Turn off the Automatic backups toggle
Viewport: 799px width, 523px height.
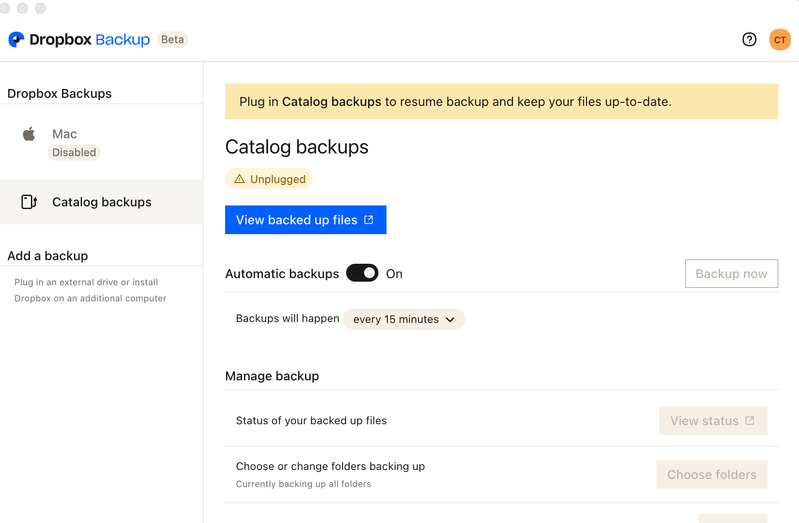pos(362,273)
